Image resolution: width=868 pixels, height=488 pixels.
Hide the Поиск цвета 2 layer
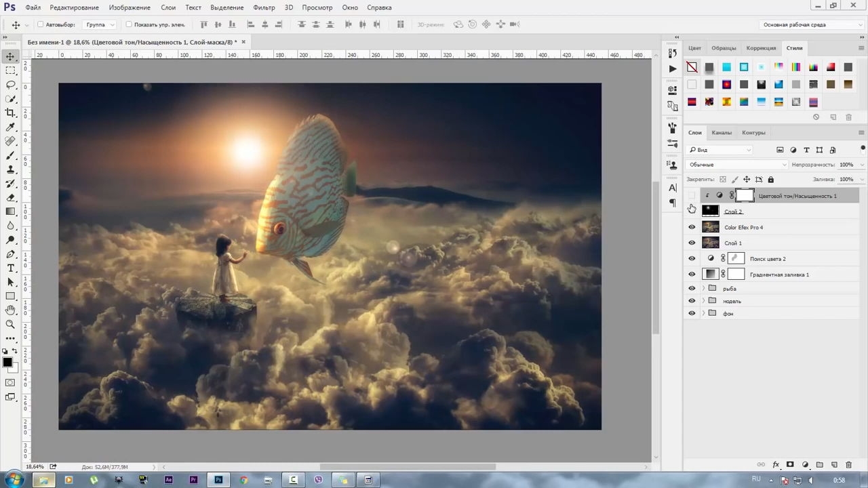tap(692, 258)
